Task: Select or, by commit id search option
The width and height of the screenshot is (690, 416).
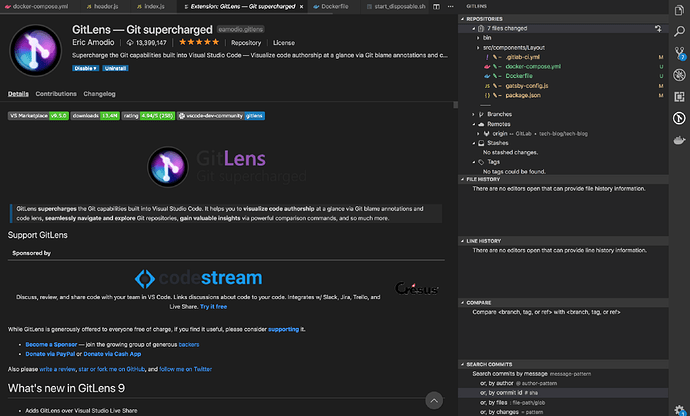Action: click(x=563, y=393)
